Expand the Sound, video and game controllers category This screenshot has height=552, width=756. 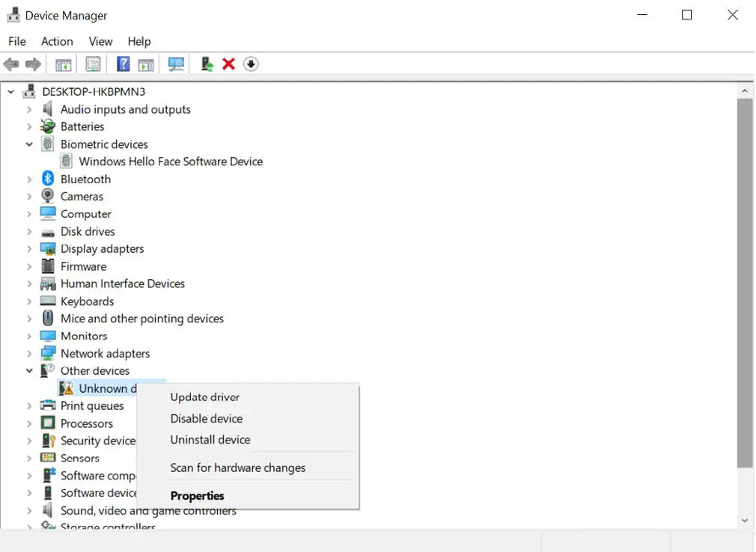(30, 510)
